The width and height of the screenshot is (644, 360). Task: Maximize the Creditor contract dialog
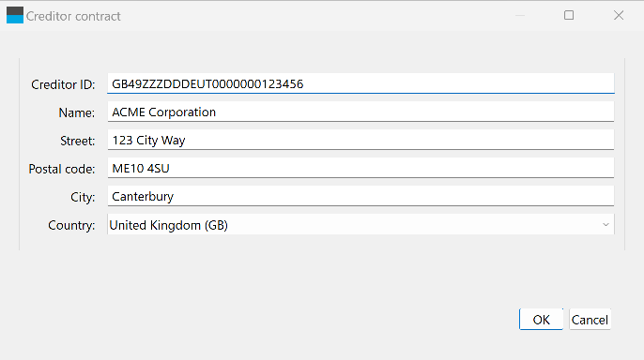coord(569,16)
